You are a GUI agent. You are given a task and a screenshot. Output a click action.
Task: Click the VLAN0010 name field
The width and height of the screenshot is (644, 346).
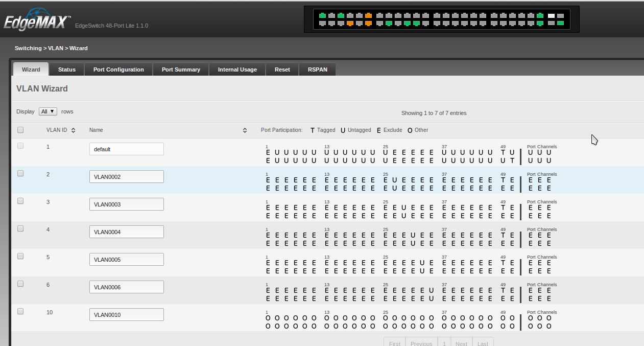coord(127,315)
